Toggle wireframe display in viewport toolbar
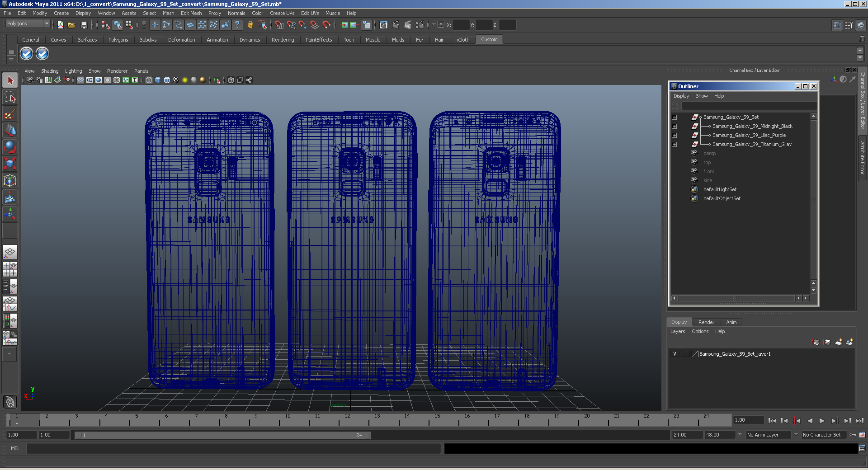Screen dimensions: 868x470 click(x=149, y=80)
